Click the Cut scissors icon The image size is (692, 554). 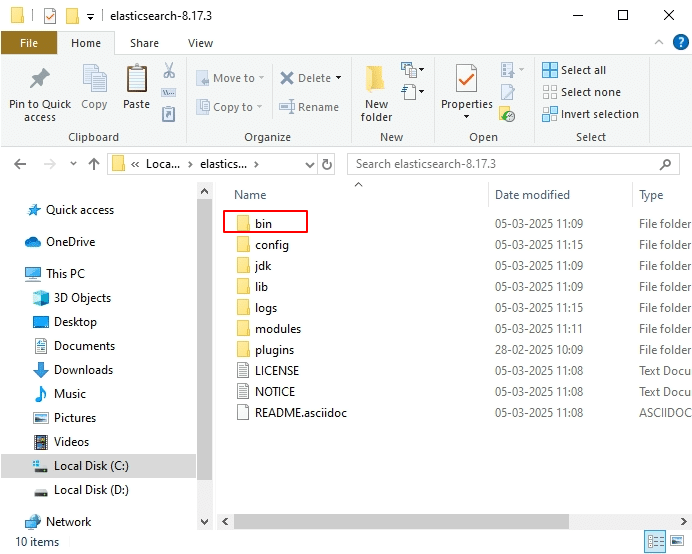[169, 71]
